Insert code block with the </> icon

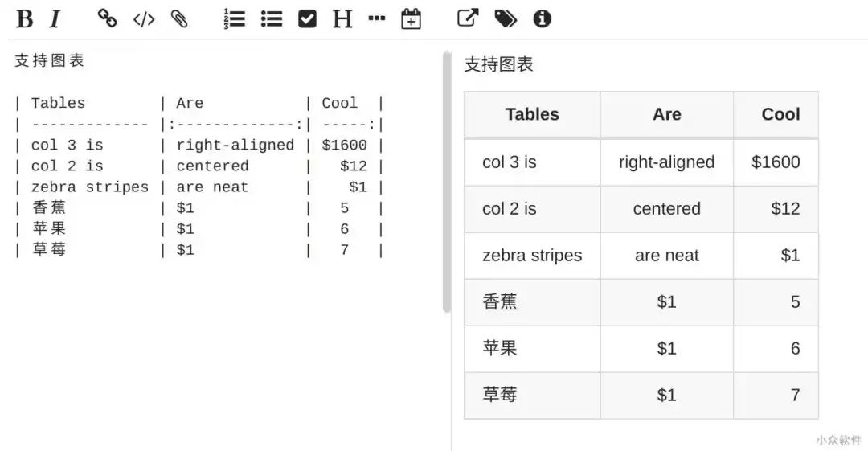(x=144, y=19)
